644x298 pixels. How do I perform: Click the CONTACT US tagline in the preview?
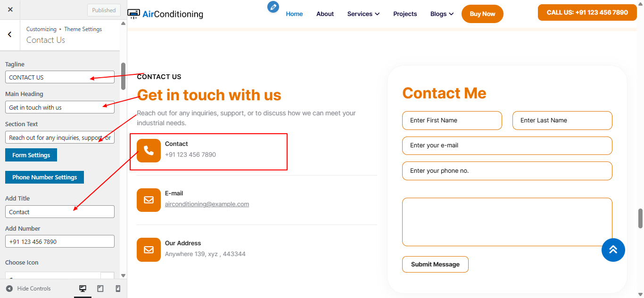coord(159,77)
